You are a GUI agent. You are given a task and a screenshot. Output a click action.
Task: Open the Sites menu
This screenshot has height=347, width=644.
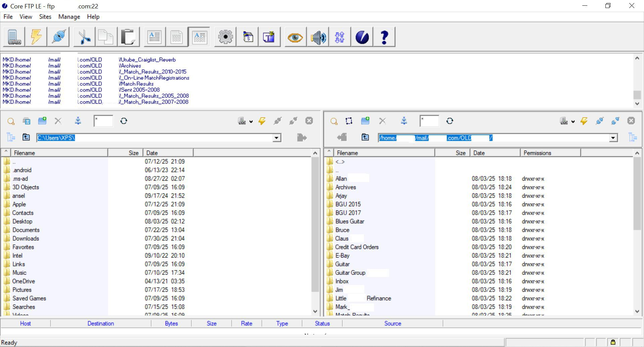click(45, 17)
